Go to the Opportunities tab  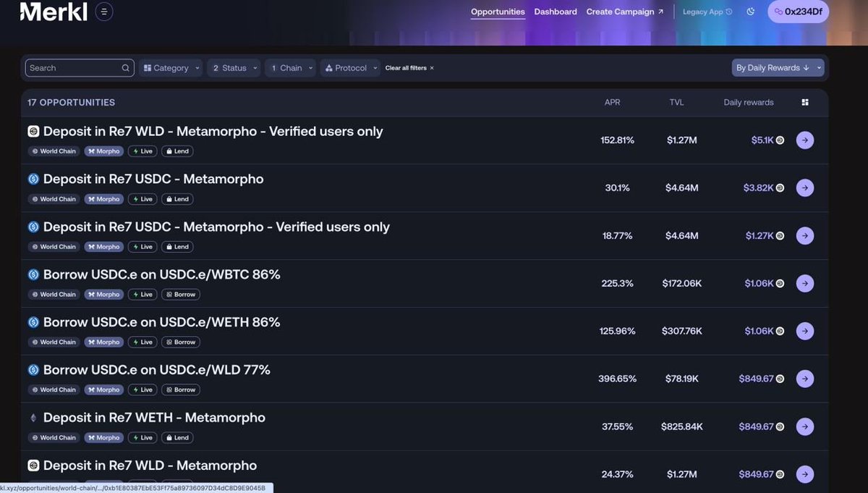pos(498,12)
